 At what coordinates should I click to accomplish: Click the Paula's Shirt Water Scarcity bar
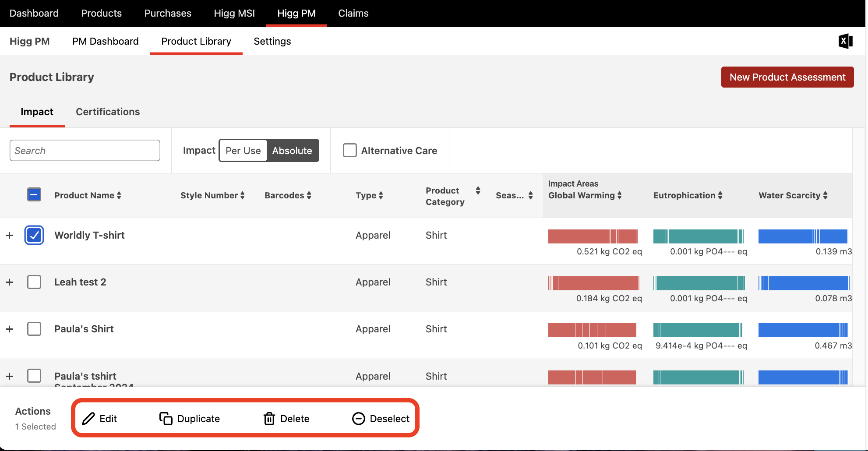click(x=803, y=330)
